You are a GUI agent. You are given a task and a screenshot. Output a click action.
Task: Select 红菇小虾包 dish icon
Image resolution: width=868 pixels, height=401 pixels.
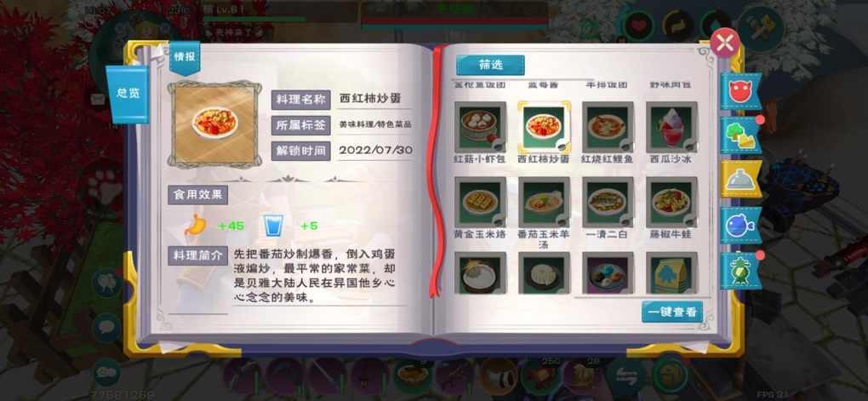tap(480, 127)
